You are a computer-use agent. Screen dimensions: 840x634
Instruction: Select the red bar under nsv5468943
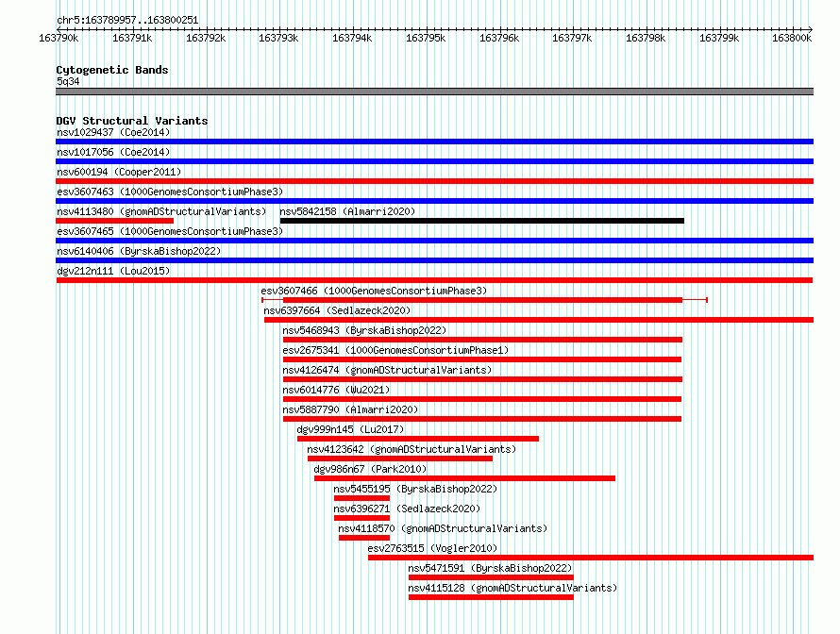482,340
